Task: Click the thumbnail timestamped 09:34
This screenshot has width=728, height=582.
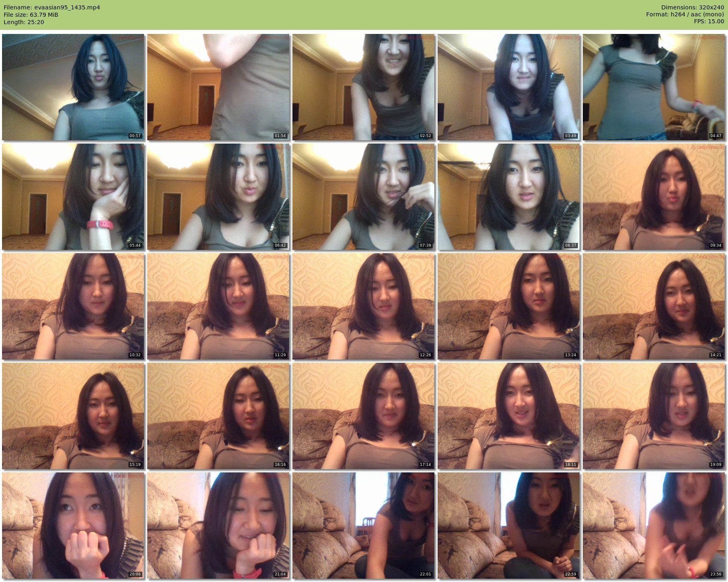Action: click(x=654, y=197)
